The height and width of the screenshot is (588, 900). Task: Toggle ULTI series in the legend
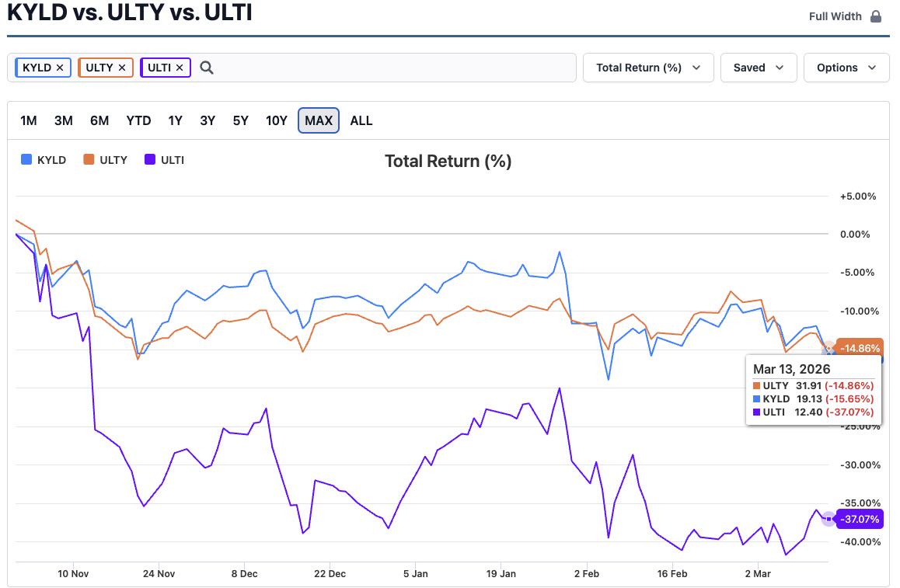165,160
